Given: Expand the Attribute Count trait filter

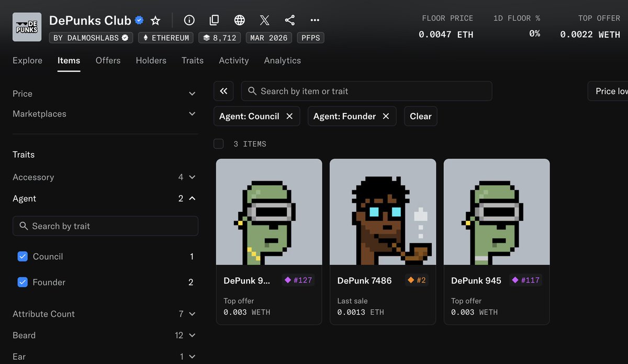Looking at the screenshot, I should (x=105, y=314).
